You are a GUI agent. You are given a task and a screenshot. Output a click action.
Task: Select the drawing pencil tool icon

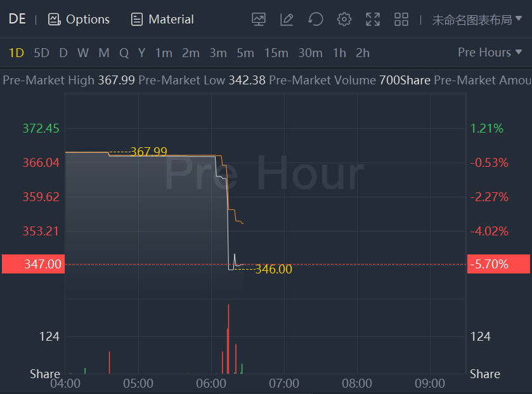(x=287, y=20)
